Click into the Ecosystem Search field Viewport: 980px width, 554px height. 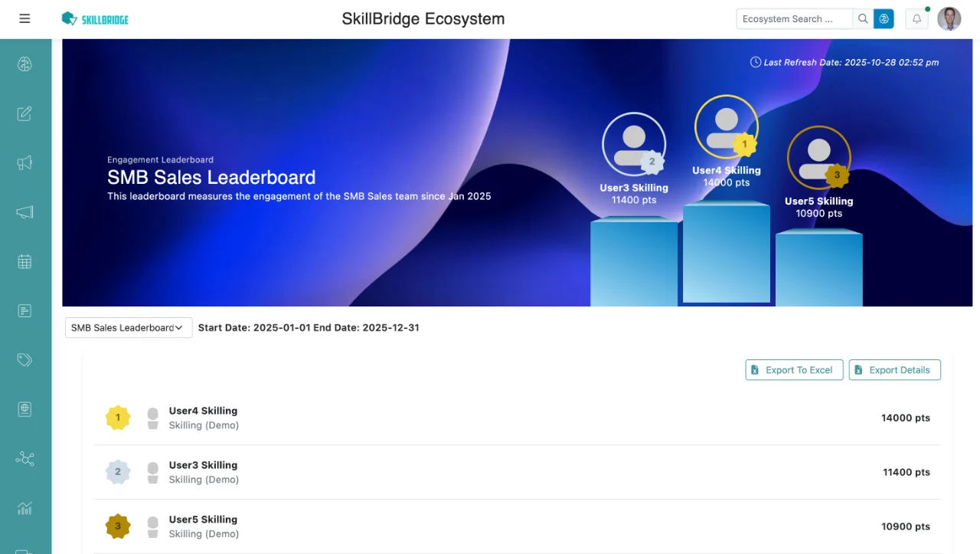(793, 19)
